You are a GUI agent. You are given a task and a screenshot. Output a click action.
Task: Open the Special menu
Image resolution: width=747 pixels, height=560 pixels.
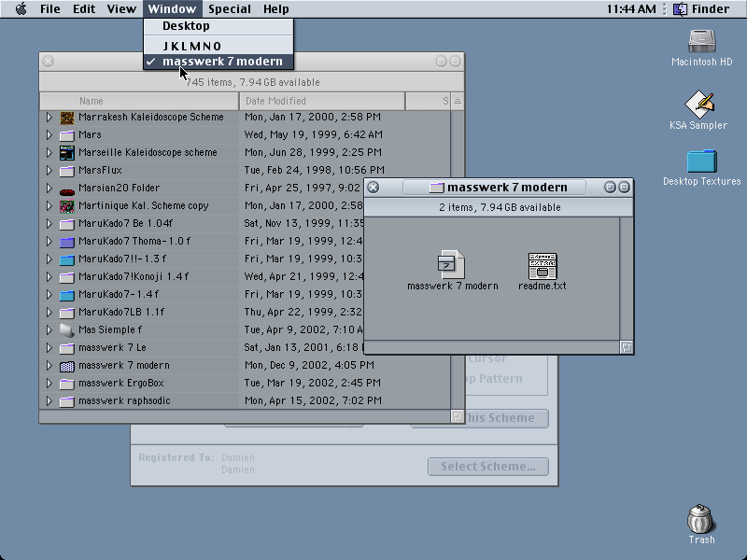point(229,8)
